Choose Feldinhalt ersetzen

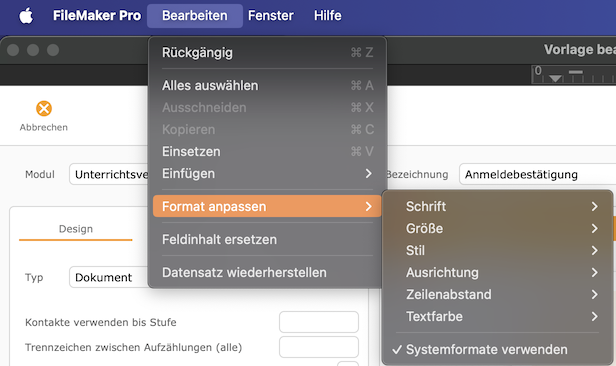click(267, 239)
